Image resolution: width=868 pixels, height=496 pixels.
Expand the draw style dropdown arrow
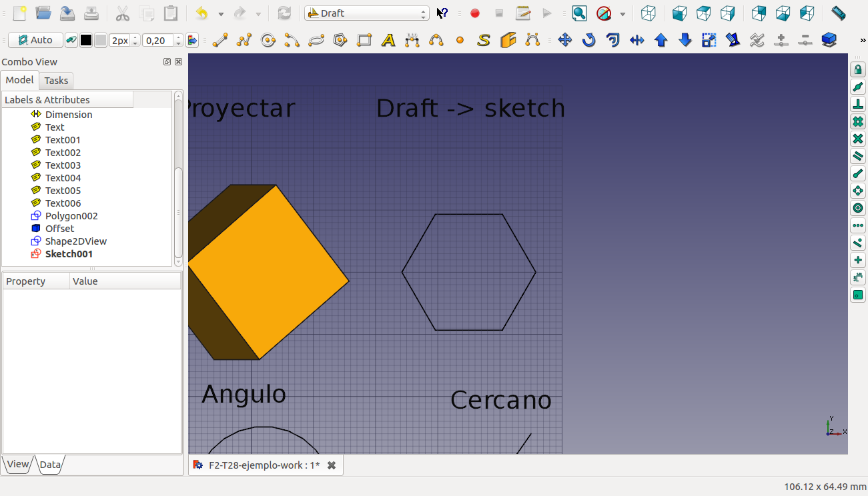click(x=622, y=14)
